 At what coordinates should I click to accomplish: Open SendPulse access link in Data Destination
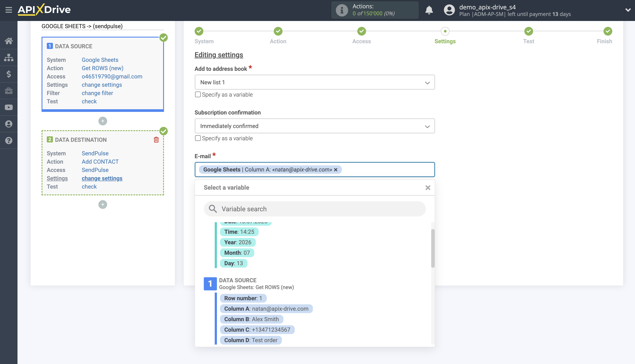(95, 170)
